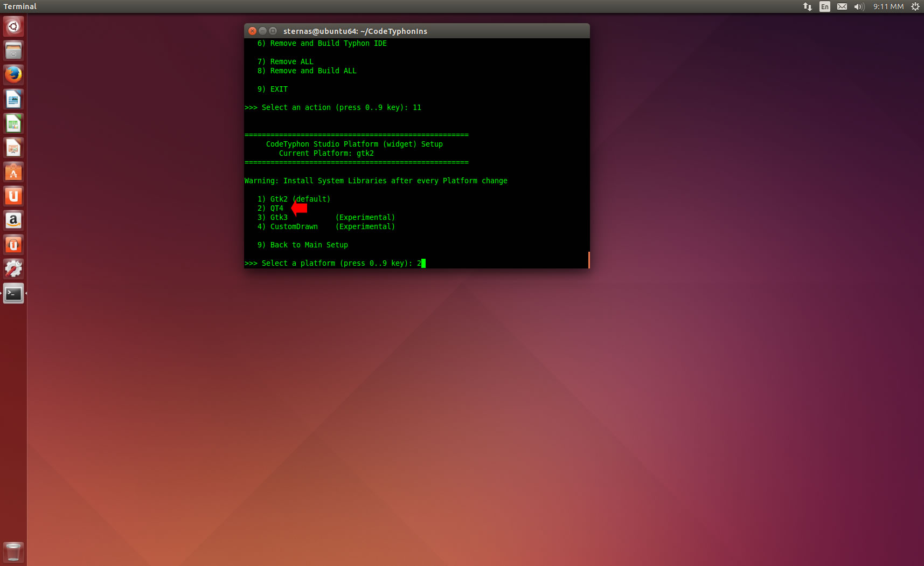This screenshot has width=924, height=566.
Task: Open Ubuntu One launcher icon
Action: [x=13, y=196]
